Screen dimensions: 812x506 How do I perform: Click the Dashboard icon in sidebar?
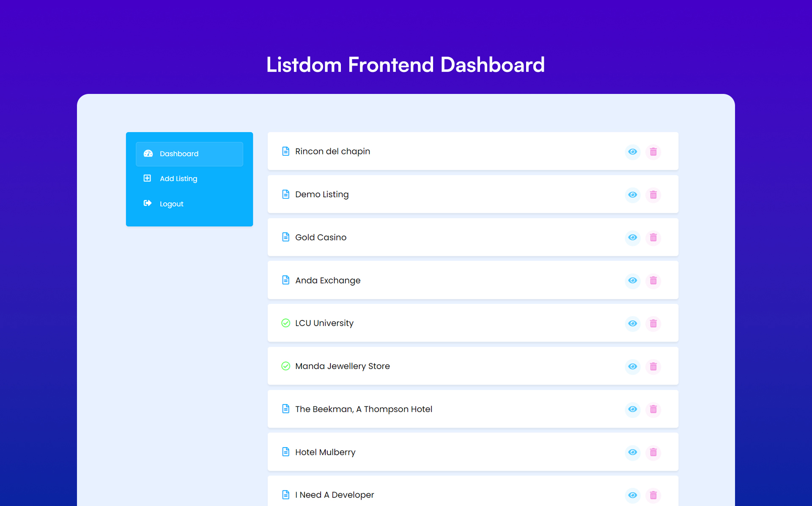point(148,153)
